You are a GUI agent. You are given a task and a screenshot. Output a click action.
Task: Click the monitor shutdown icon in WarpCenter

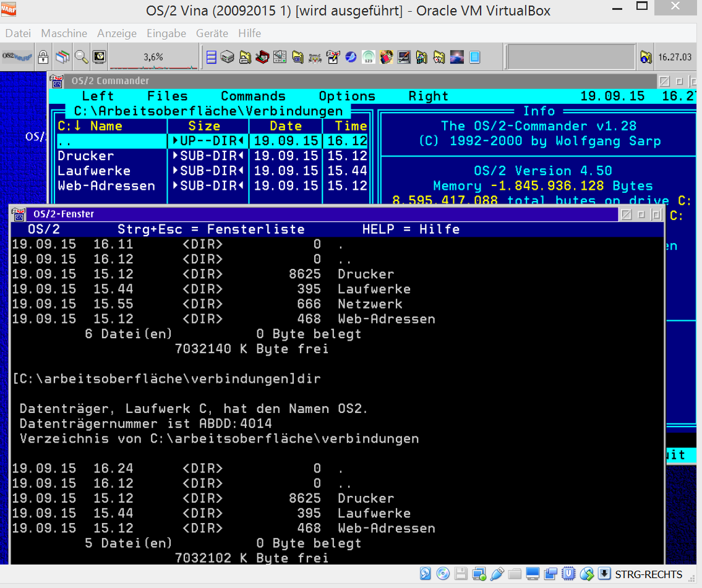point(100,57)
